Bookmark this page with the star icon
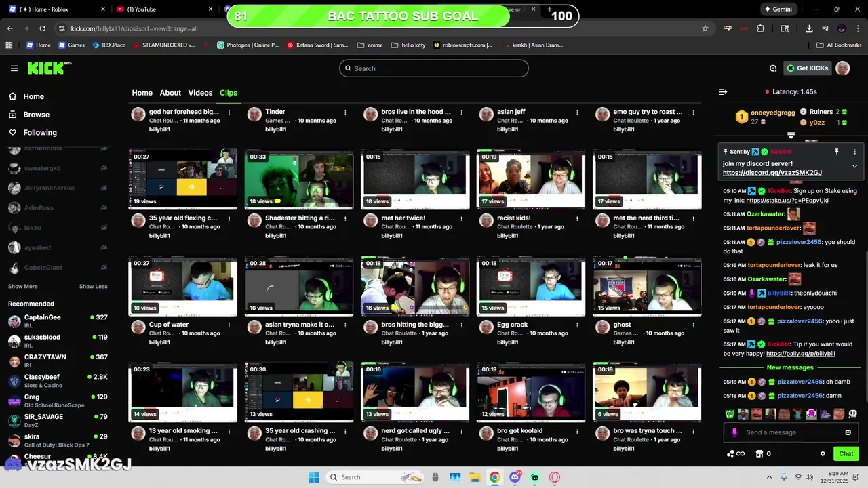 pos(705,28)
